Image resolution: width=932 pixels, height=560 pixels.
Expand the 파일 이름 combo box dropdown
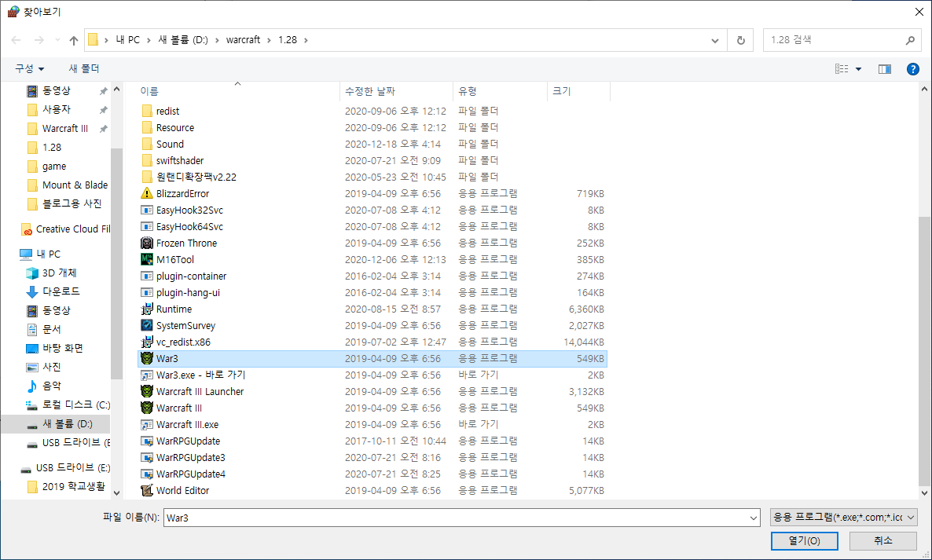point(753,518)
